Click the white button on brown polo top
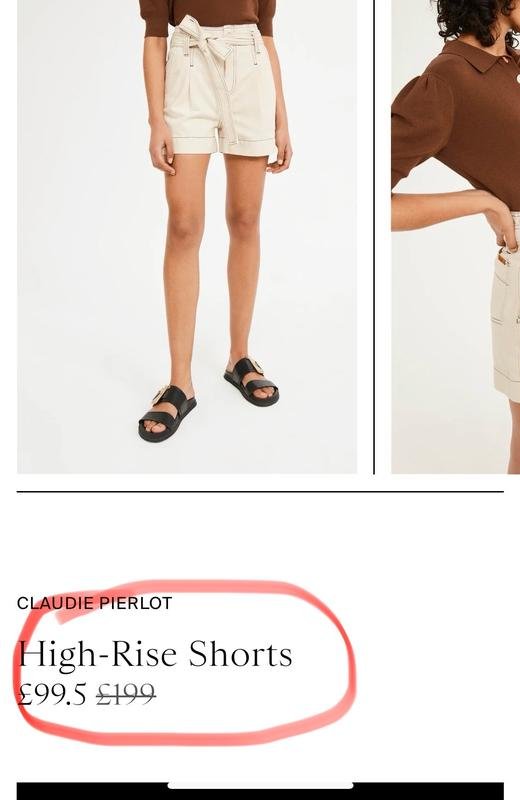Screen dimensions: 520x800 (x=517, y=78)
